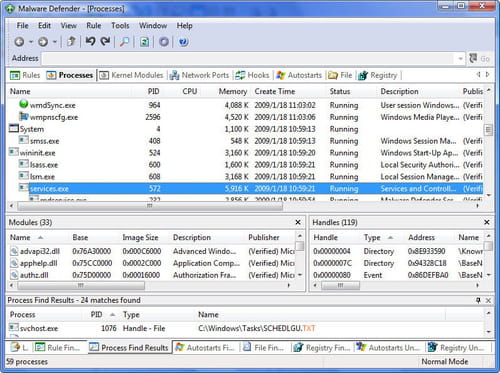The image size is (500, 373).
Task: Select the svchost.exe find result row
Action: pos(246,328)
